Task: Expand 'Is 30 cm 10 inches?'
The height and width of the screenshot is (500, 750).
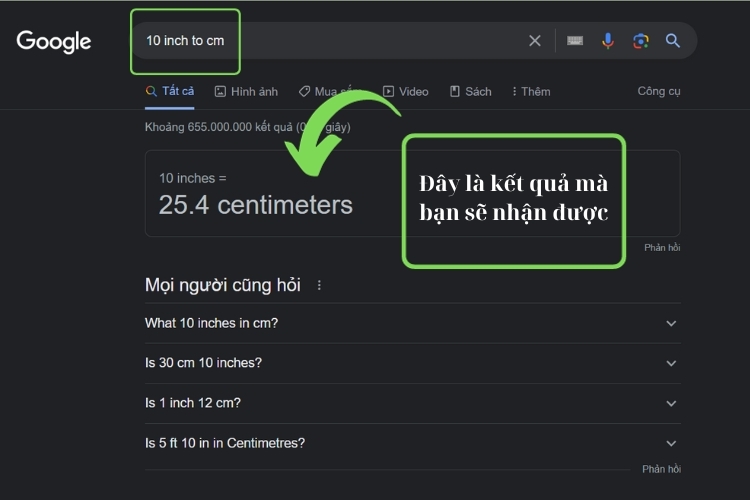Action: 412,363
